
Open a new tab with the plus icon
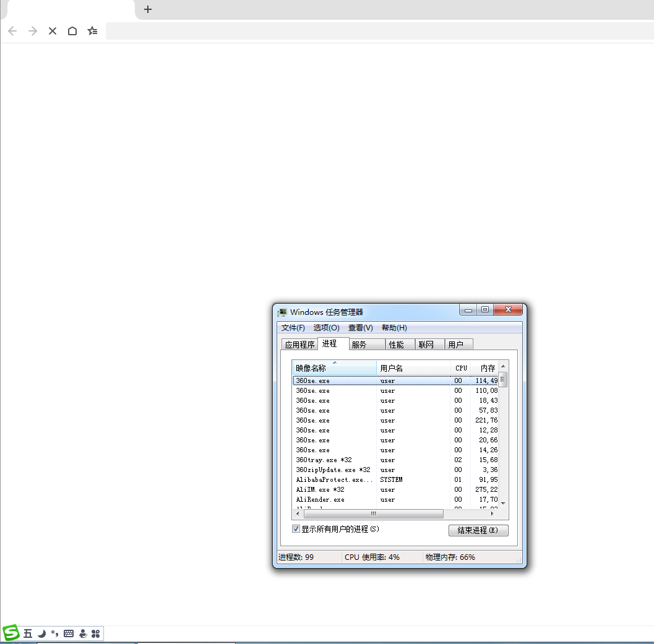[148, 9]
